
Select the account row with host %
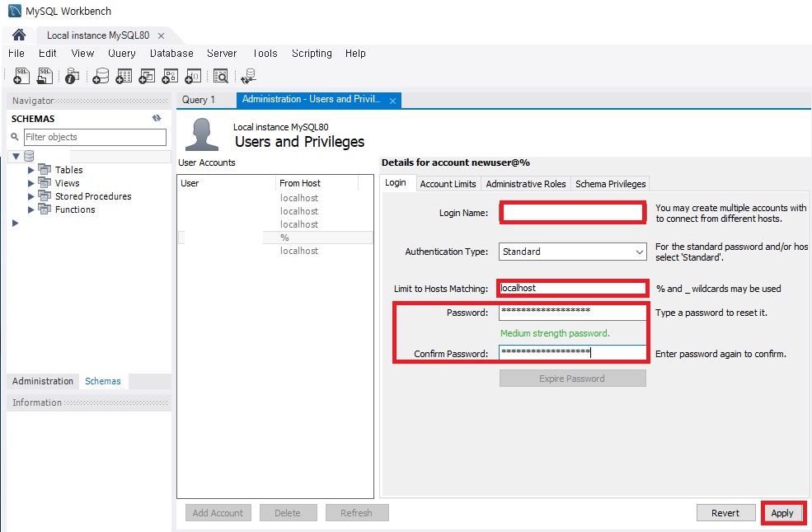pyautogui.click(x=275, y=238)
